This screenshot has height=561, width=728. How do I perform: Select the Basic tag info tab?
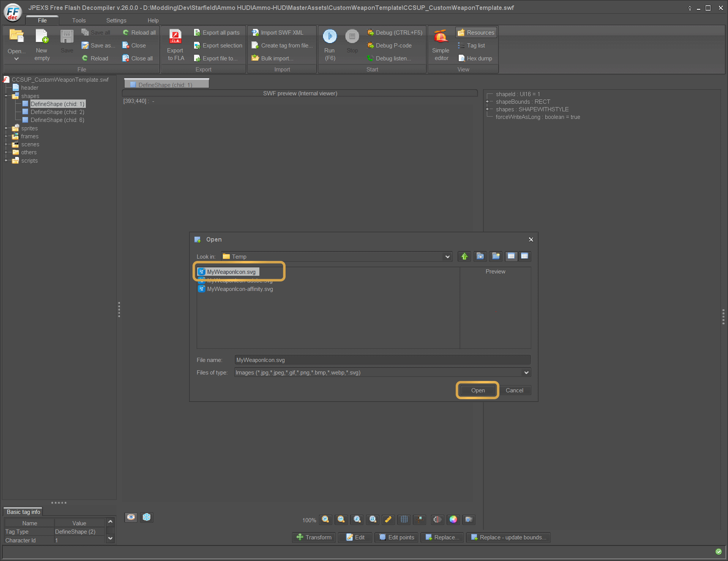click(23, 512)
